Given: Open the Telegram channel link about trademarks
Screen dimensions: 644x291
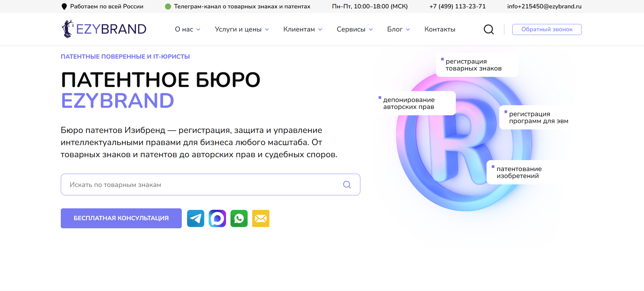Looking at the screenshot, I should tap(242, 6).
